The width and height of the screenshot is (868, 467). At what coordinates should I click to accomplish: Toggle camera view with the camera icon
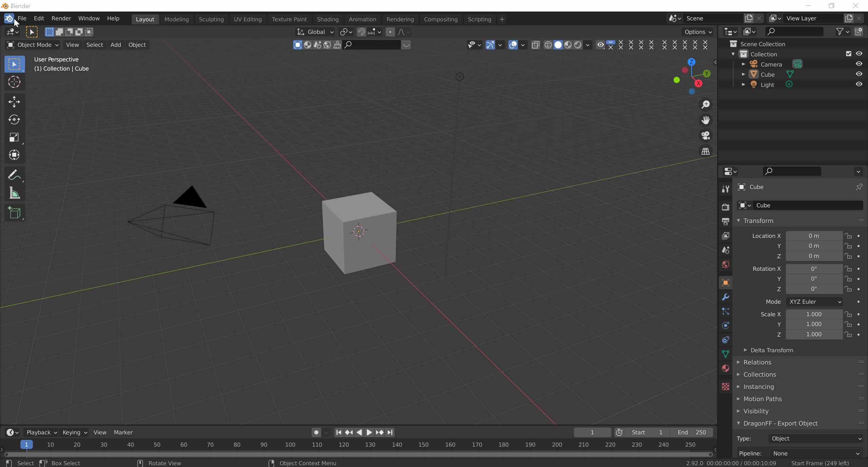tap(706, 135)
